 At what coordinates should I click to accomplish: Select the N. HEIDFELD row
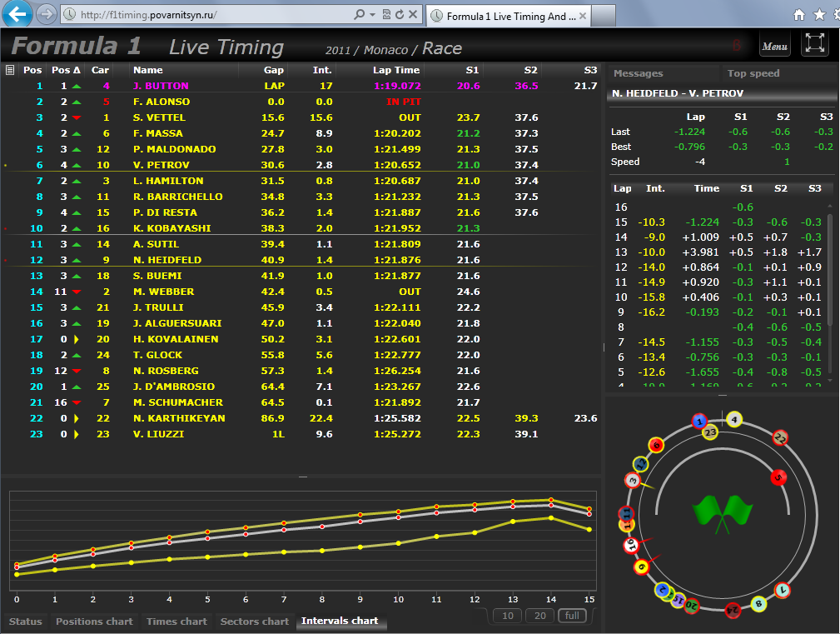[300, 260]
